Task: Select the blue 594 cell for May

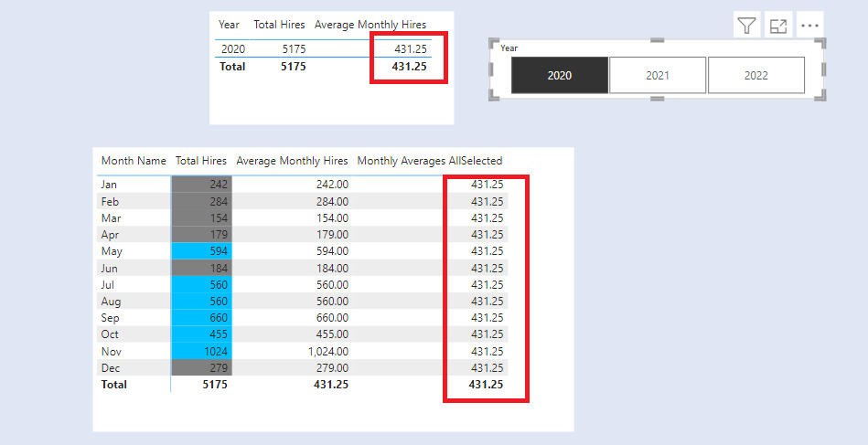Action: click(201, 251)
